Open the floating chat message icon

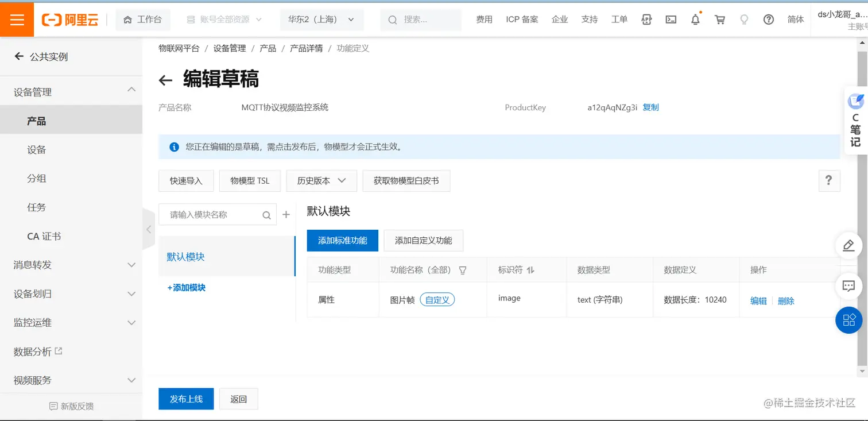[x=848, y=285]
